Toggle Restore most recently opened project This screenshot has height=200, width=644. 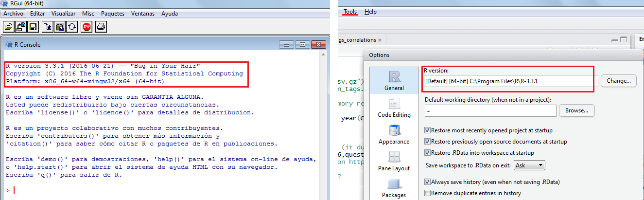428,130
